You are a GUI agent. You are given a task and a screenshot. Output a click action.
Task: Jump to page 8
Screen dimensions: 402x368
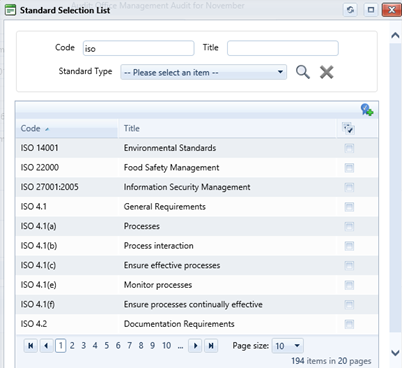point(141,346)
